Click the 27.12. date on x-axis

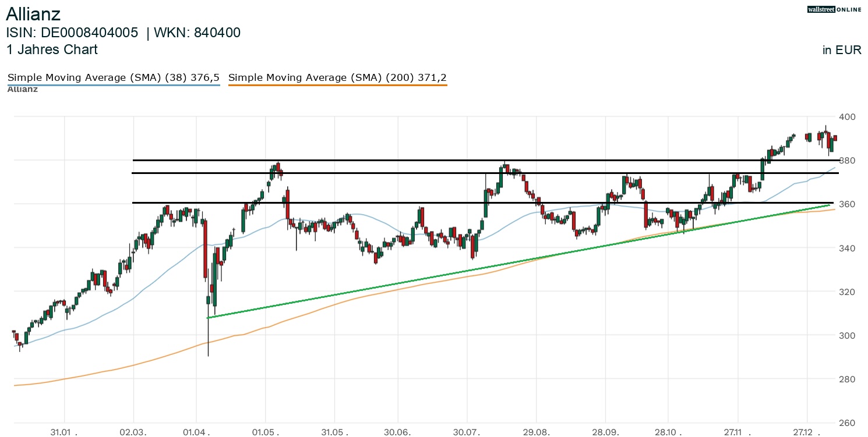[x=807, y=432]
